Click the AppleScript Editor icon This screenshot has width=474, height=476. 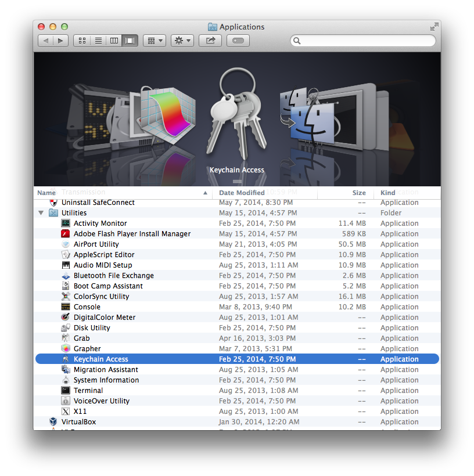[66, 254]
